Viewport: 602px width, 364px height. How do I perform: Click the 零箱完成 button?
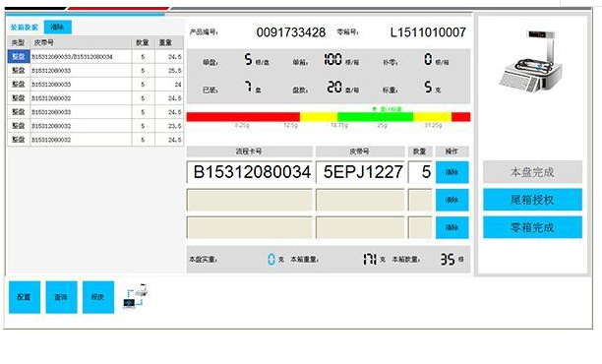(x=532, y=227)
